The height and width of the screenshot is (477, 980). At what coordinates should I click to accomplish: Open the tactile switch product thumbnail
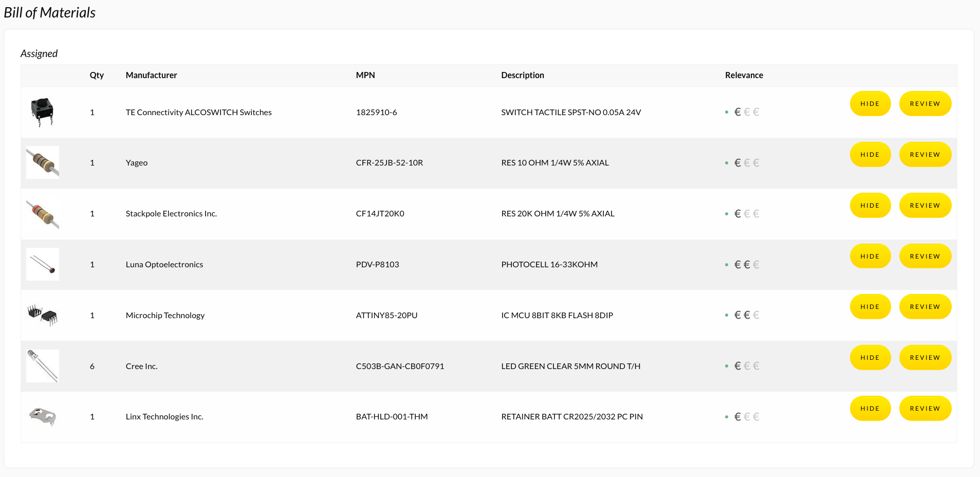[x=42, y=112]
